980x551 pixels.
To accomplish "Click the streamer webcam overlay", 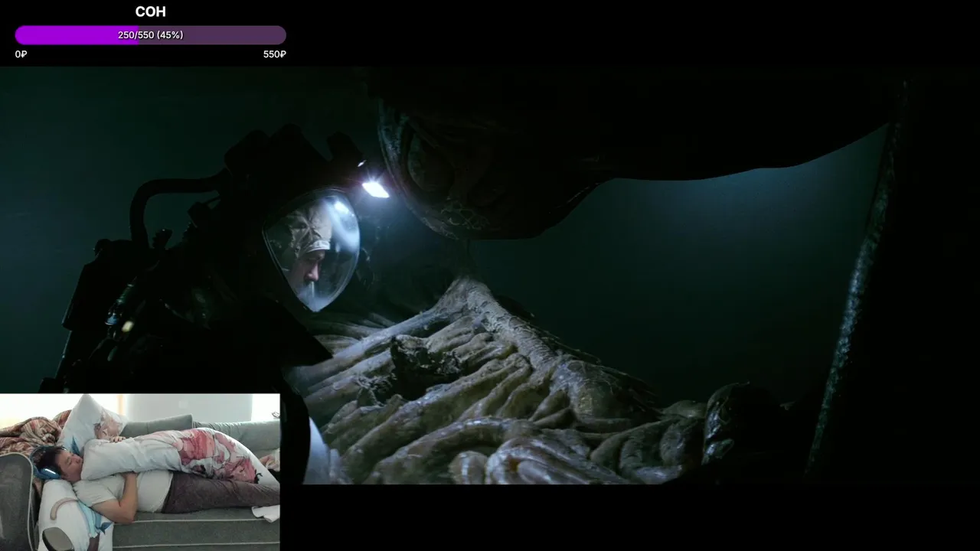I will coord(139,472).
